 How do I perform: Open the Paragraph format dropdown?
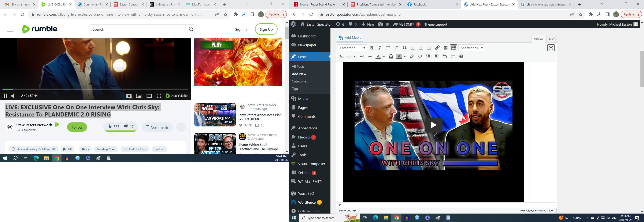[352, 48]
